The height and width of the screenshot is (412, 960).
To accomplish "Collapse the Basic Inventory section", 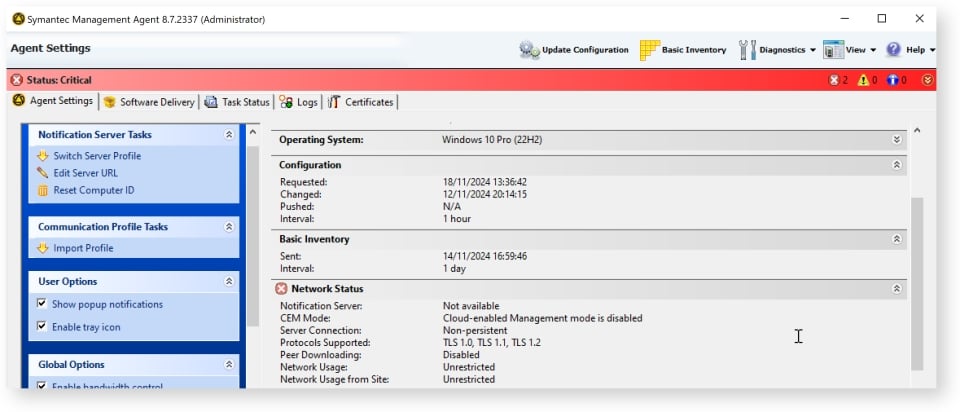I will (896, 239).
